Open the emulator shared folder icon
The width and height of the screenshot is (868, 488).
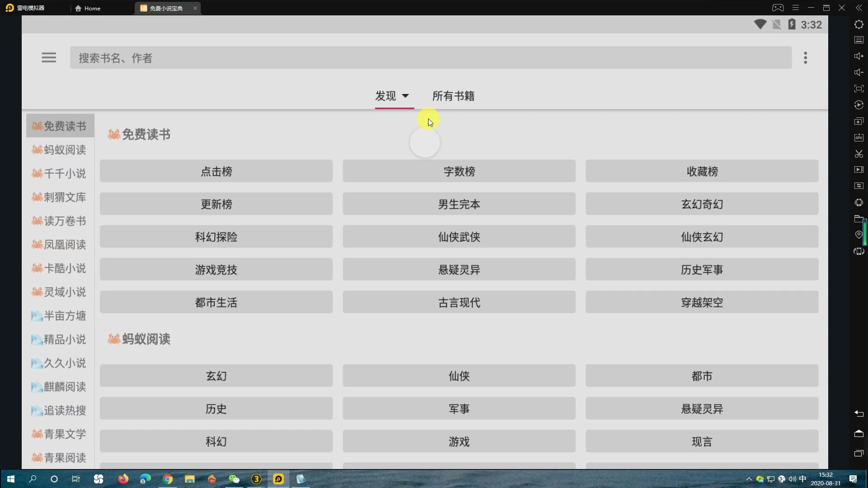[x=859, y=219]
